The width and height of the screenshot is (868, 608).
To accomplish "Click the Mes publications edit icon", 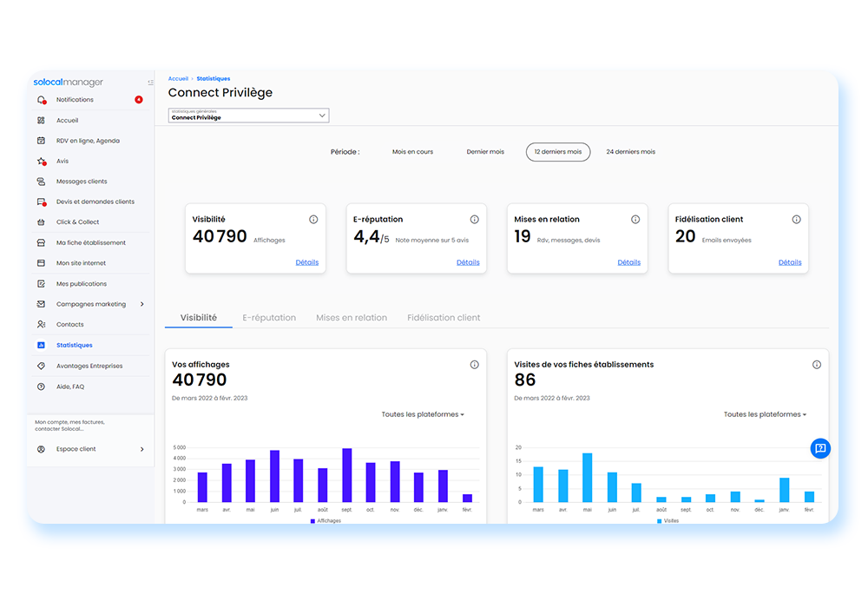I will click(x=41, y=283).
